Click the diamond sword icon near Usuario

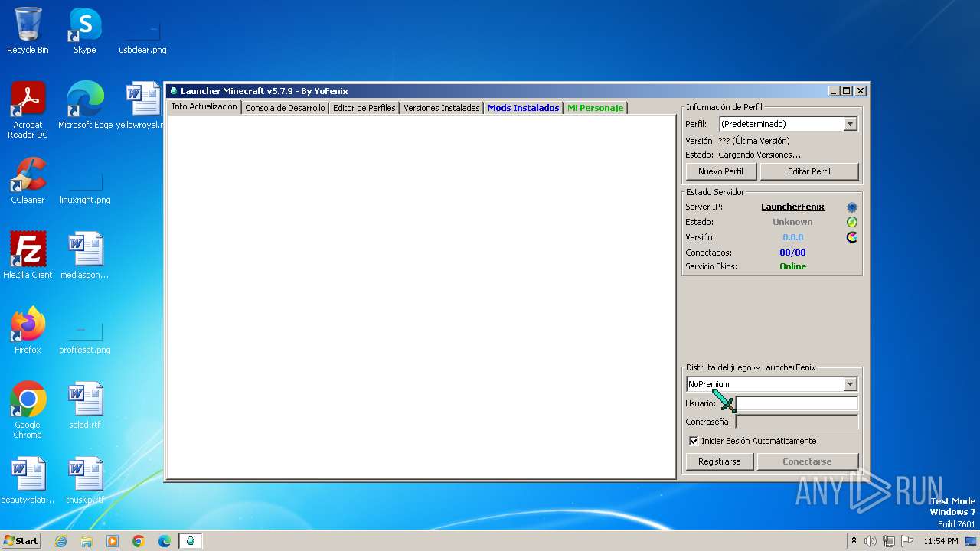click(724, 401)
